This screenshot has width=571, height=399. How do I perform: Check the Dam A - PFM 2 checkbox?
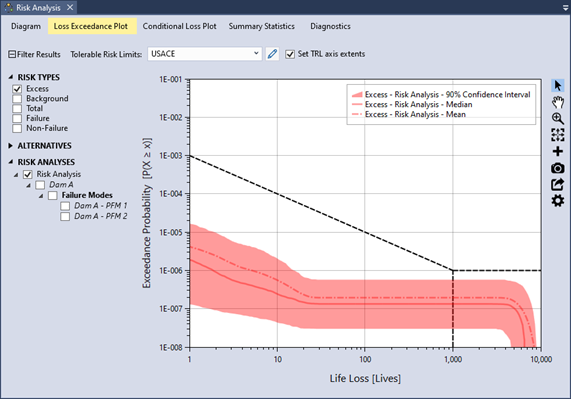65,217
